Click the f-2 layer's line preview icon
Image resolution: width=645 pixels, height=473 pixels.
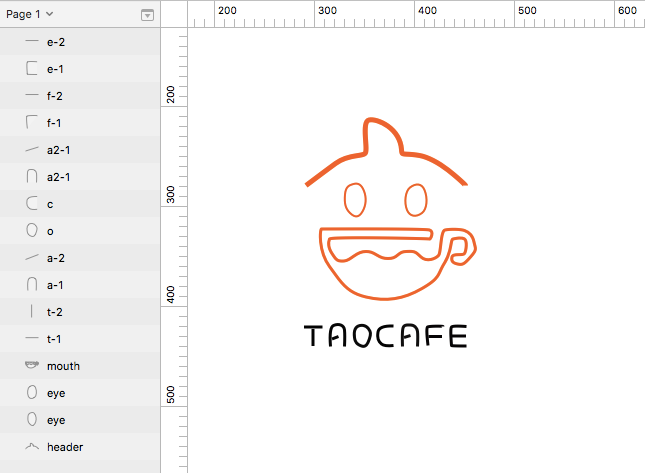32,95
